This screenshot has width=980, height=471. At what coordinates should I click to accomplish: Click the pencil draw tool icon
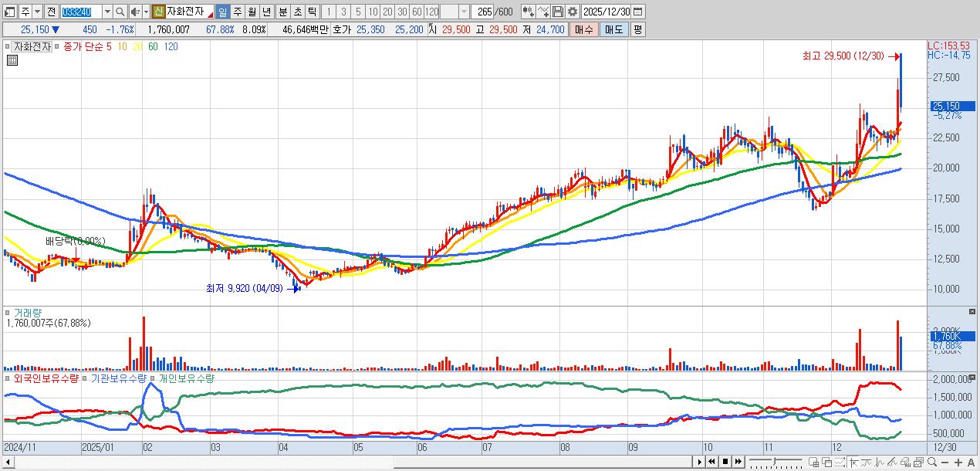893,462
